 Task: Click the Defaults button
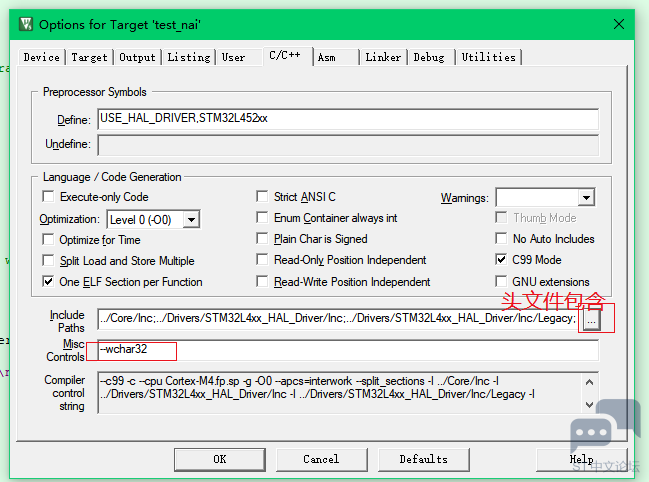(424, 459)
